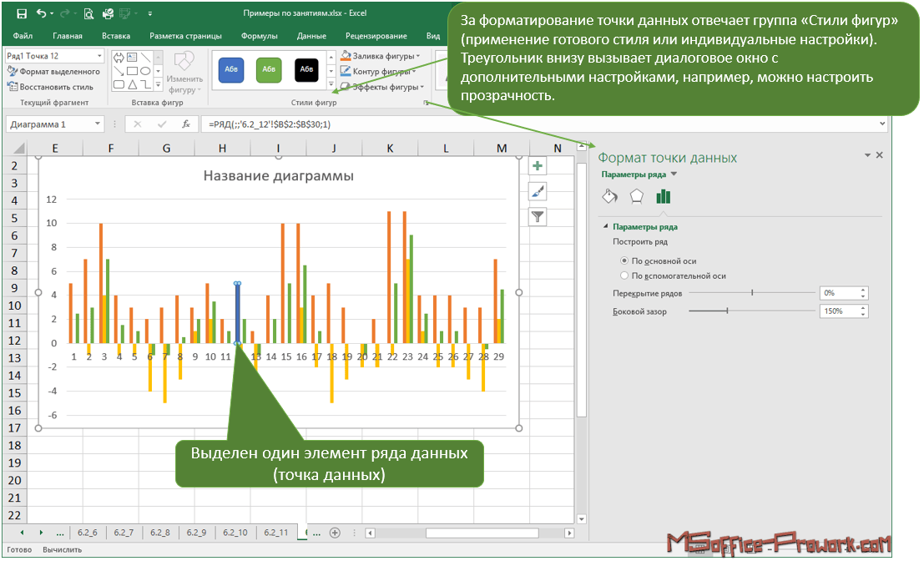The image size is (924, 561).
Task: Select the text box shape
Action: pos(132,58)
